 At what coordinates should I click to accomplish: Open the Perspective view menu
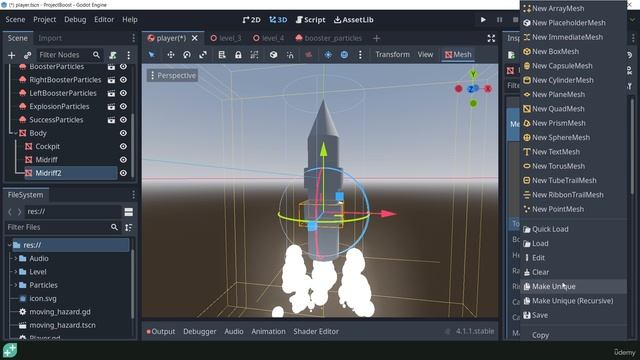coord(173,76)
